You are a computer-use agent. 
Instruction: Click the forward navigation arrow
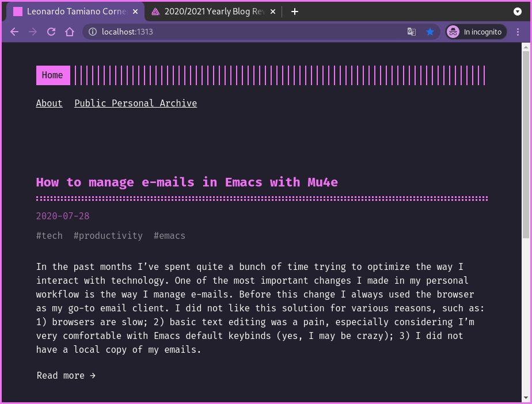pos(33,32)
